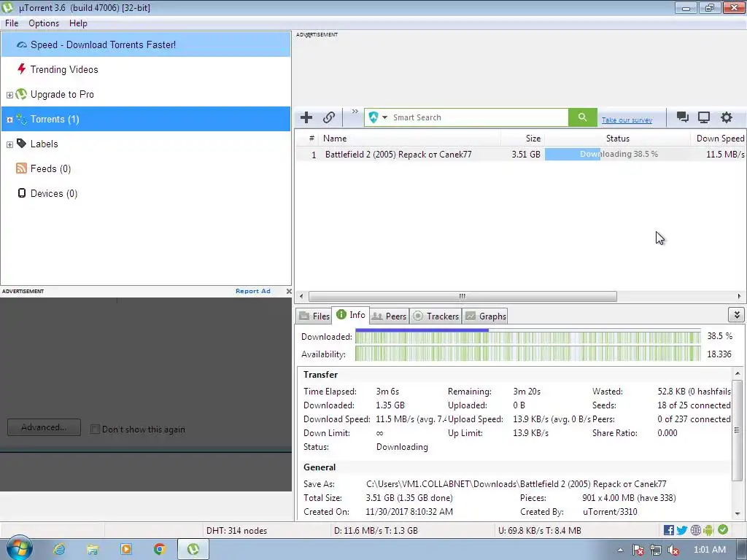
Task: Switch to the Files tab
Action: [x=314, y=316]
